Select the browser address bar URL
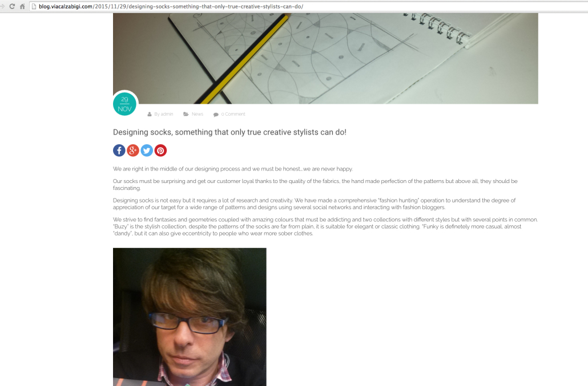This screenshot has width=588, height=386. click(x=171, y=6)
